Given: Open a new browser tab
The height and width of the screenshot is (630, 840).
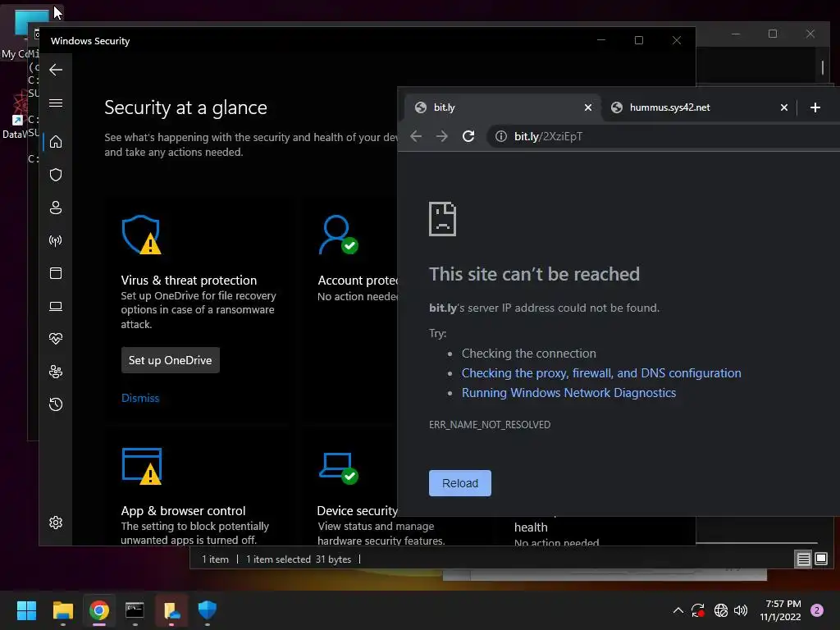Looking at the screenshot, I should (x=815, y=107).
